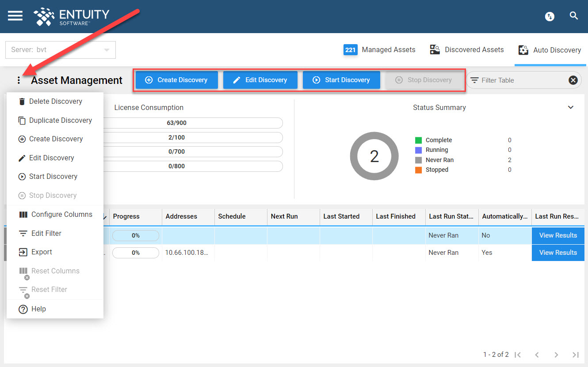This screenshot has width=588, height=367.
Task: Sort by the Addresses column header
Action: (188, 216)
